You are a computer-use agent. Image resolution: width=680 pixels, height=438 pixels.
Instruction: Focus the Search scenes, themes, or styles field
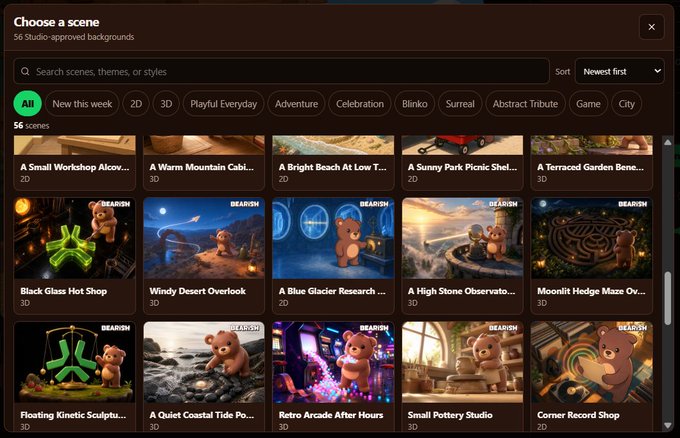tap(281, 72)
